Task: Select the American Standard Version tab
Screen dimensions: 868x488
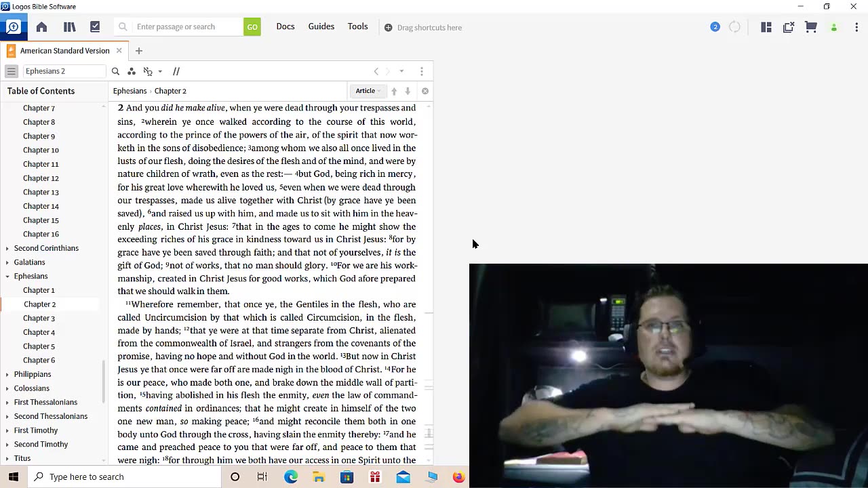Action: tap(64, 51)
